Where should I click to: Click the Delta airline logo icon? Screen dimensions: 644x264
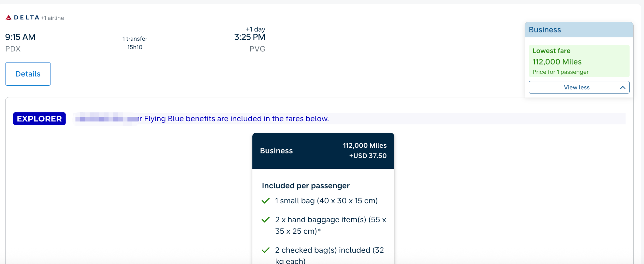9,18
